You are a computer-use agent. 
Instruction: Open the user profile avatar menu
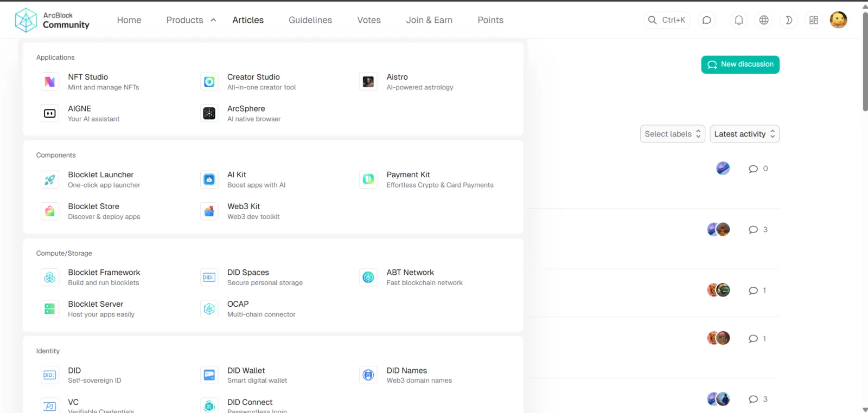pos(839,20)
